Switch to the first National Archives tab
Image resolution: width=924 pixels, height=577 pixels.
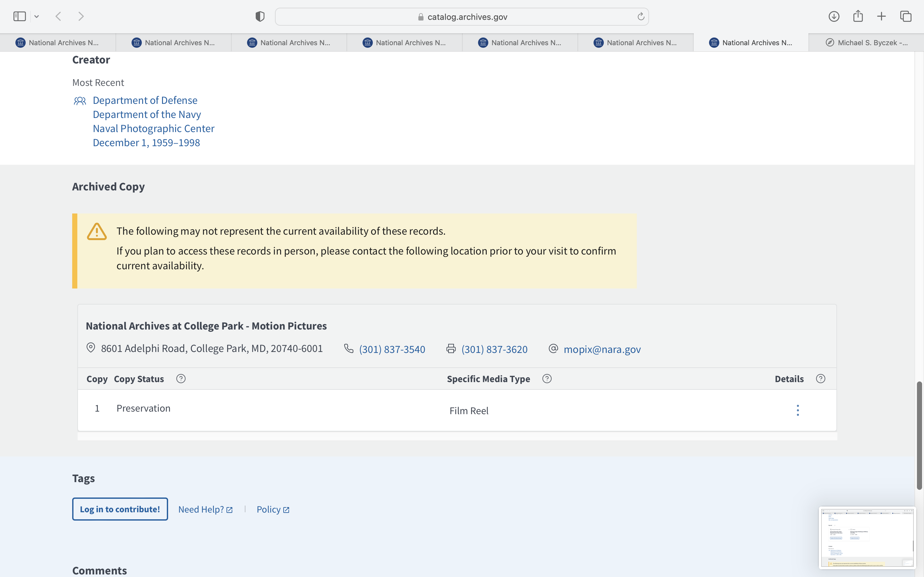(57, 43)
